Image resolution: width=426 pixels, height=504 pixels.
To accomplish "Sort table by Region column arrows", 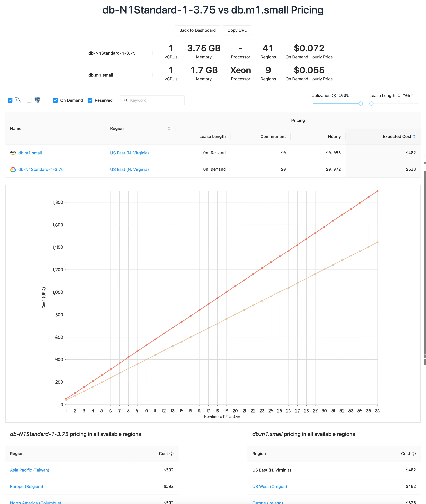I will pyautogui.click(x=169, y=128).
